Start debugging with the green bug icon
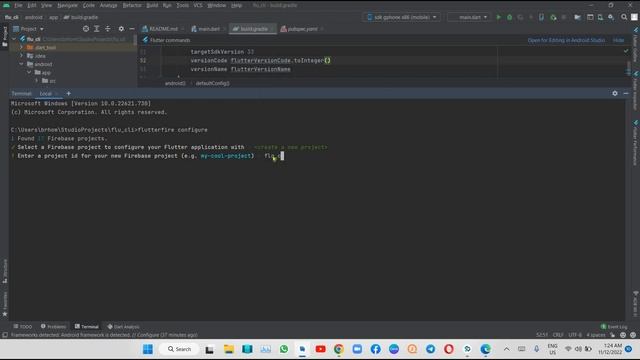Image resolution: width=640 pixels, height=360 pixels. [509, 17]
